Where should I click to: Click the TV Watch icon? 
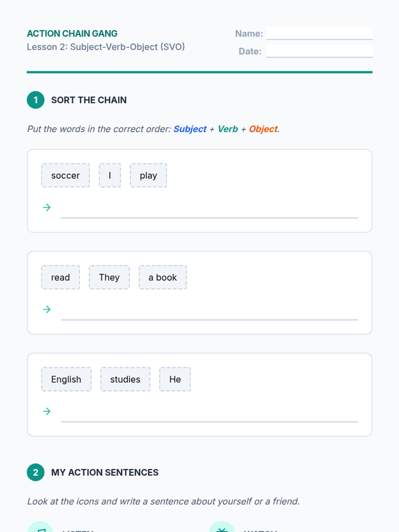click(x=222, y=529)
